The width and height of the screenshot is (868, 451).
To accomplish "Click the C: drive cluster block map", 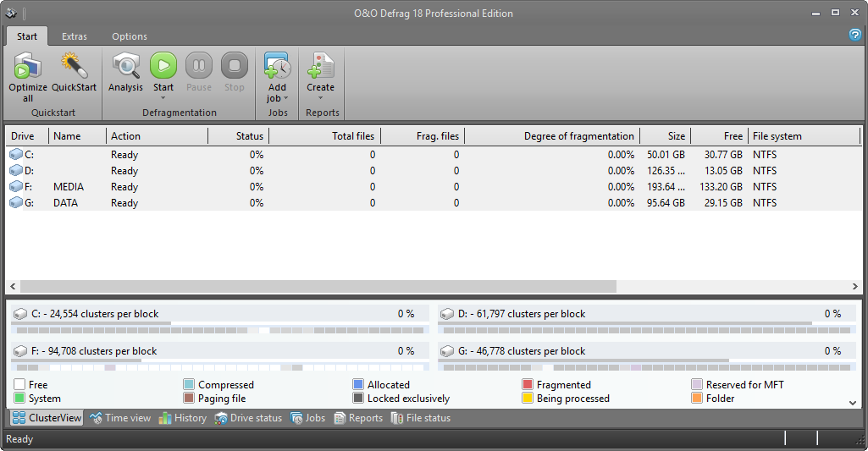I will [x=220, y=330].
